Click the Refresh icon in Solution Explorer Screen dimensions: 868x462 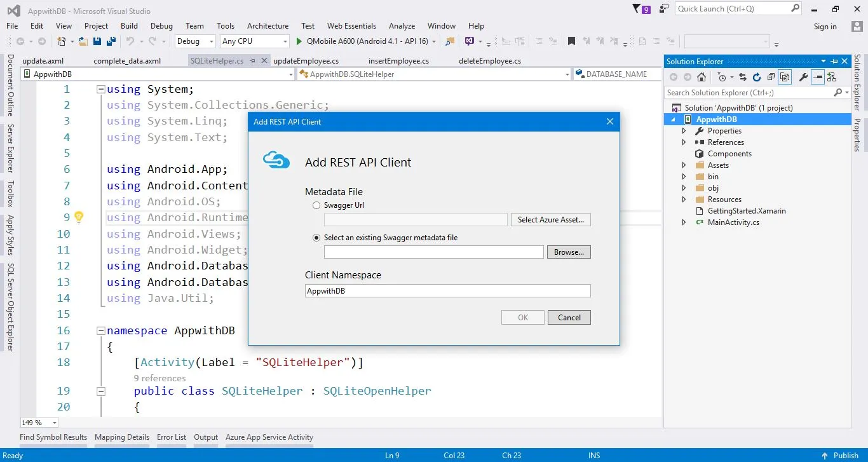(x=757, y=77)
